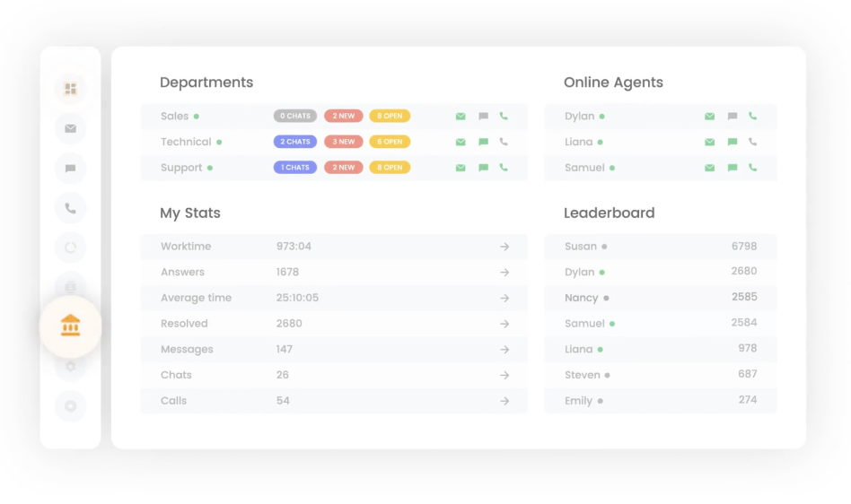
Task: Click the 'Online Agents' heading
Action: point(613,83)
